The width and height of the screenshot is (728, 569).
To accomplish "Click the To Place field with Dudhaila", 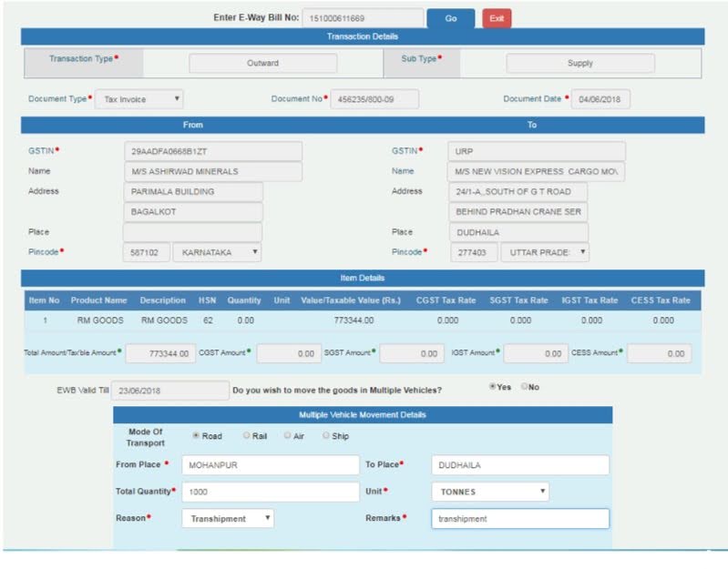I will coord(519,465).
